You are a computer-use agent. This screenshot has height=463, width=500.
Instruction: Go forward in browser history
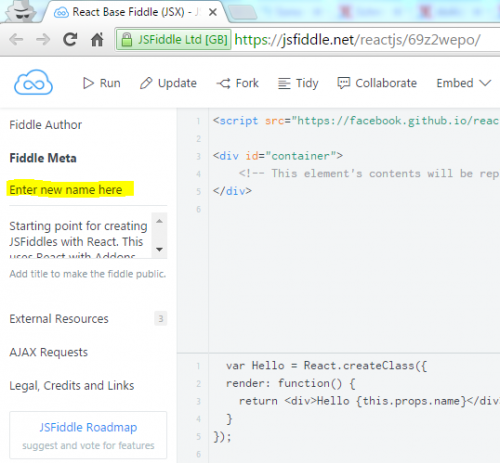43,40
